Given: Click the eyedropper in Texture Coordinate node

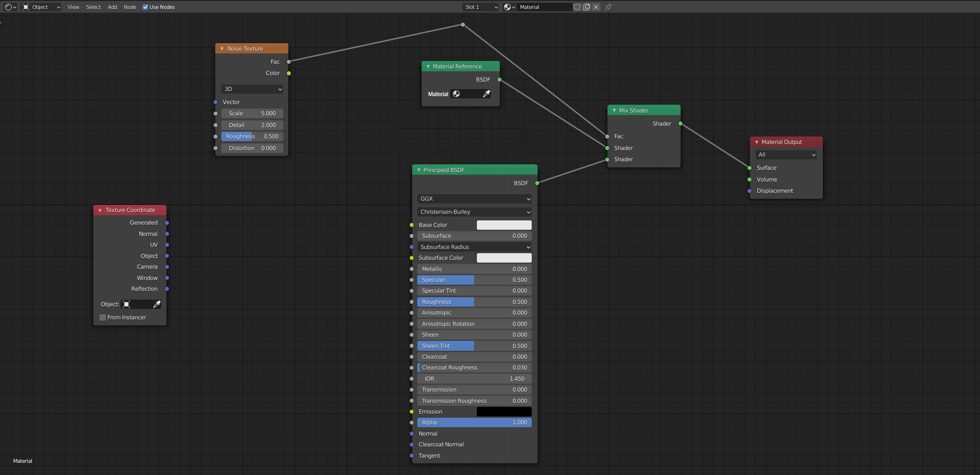Looking at the screenshot, I should pos(157,304).
